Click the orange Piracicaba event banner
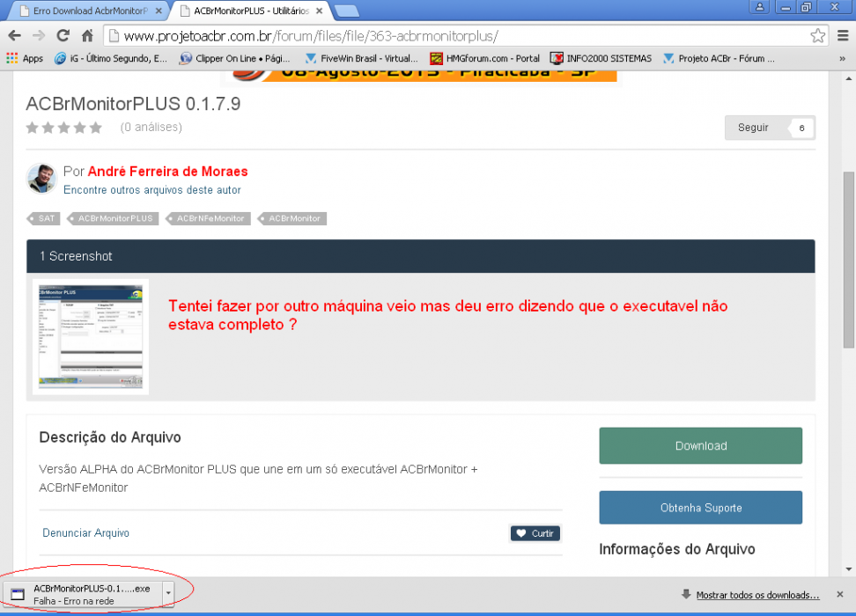 coord(420,76)
